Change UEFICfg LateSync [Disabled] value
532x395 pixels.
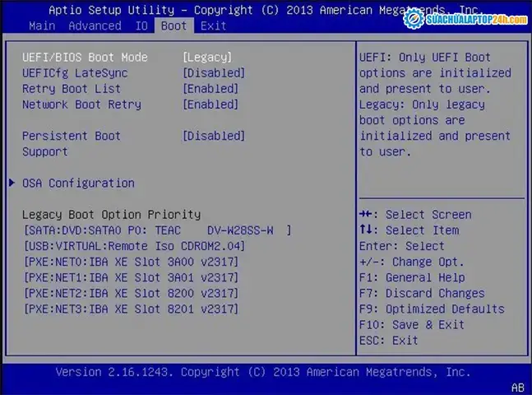point(214,73)
